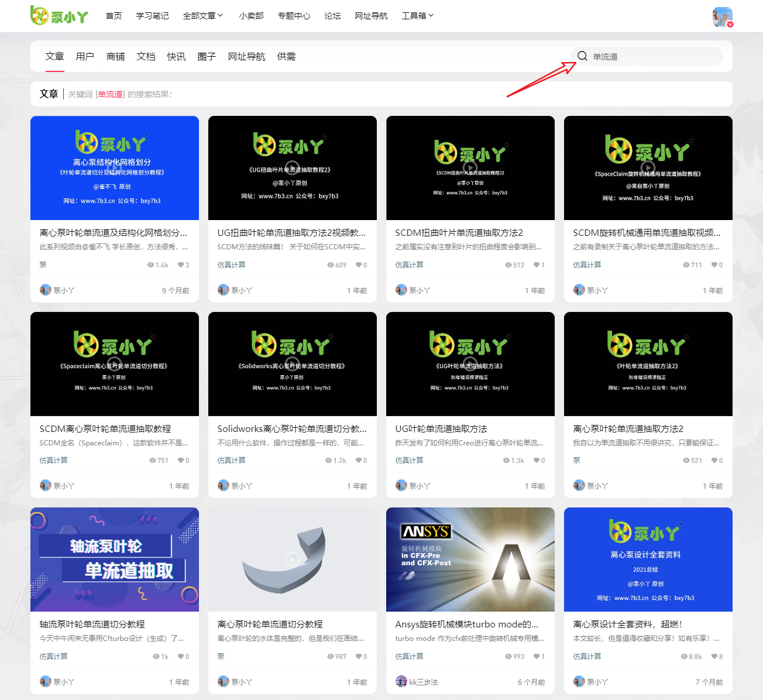763x700 pixels.
Task: Open 专题中心 in the top navigation
Action: (294, 16)
